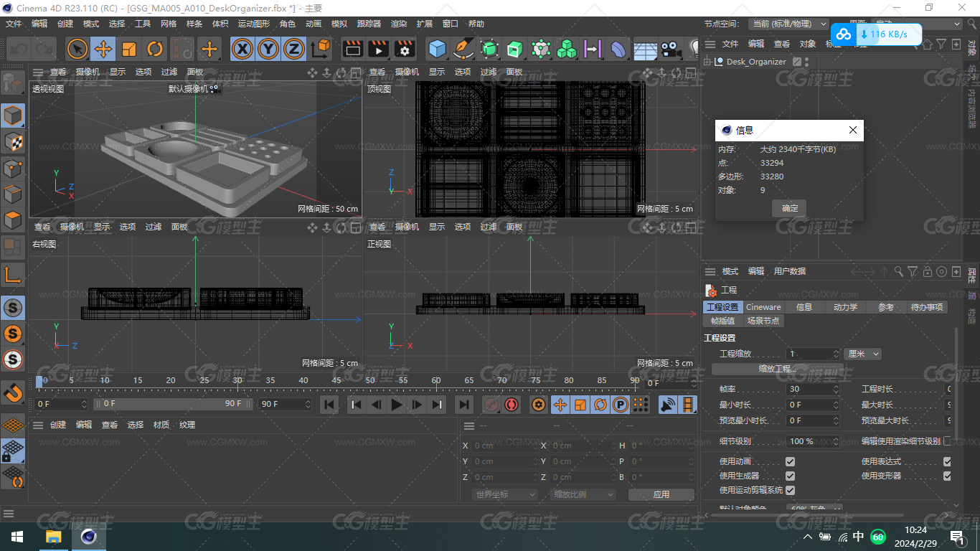Toggle parameter keyframe P icon
The height and width of the screenshot is (551, 980).
[621, 405]
